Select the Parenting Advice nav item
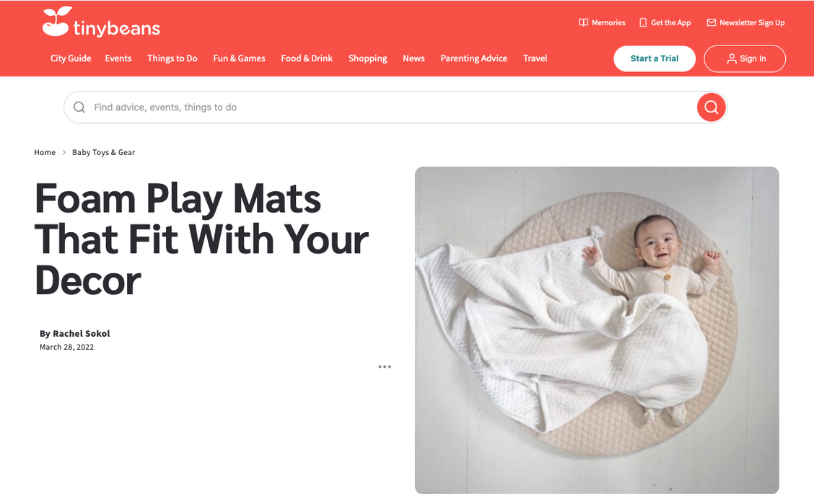Screen dimensions: 814x504 click(474, 58)
